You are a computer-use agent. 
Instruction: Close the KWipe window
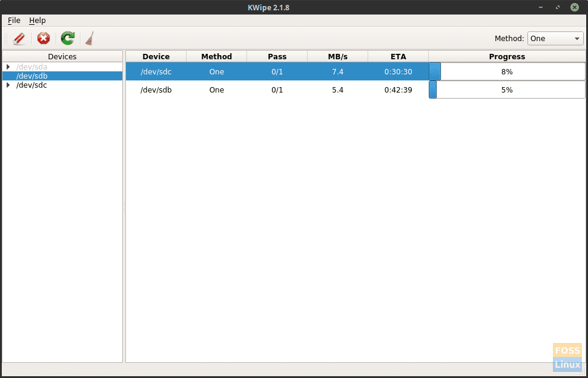pos(575,7)
